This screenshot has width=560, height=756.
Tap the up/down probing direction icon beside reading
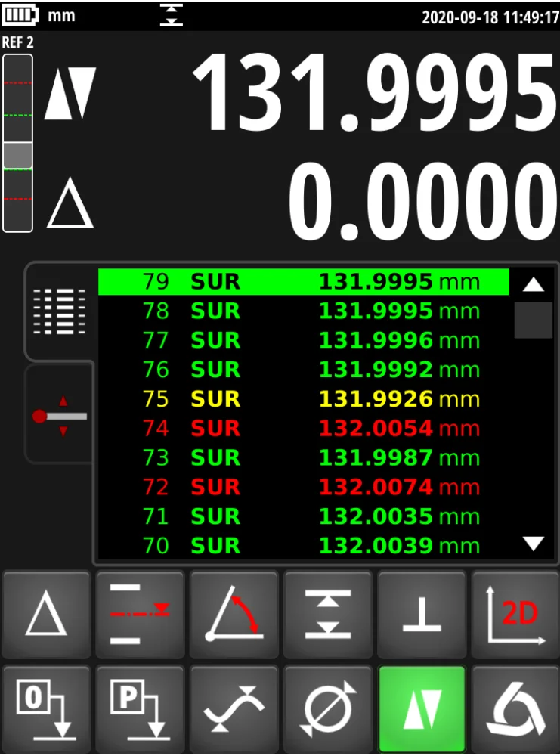(70, 93)
